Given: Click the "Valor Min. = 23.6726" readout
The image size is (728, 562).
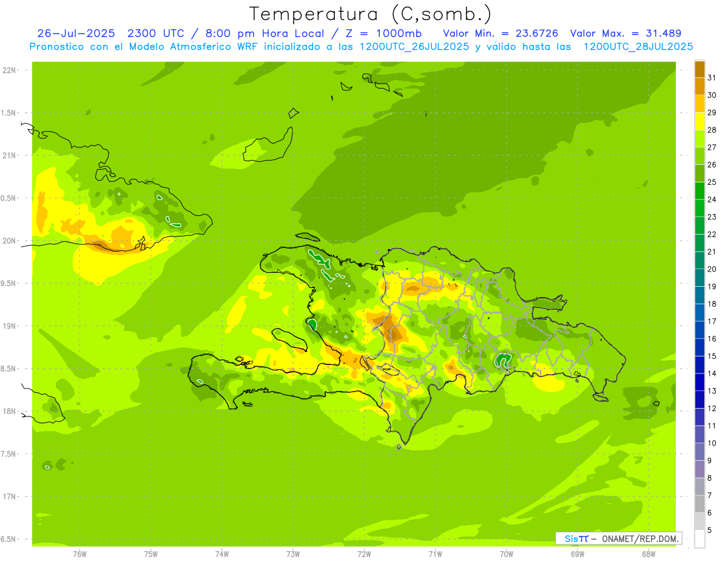Looking at the screenshot, I should [x=501, y=33].
